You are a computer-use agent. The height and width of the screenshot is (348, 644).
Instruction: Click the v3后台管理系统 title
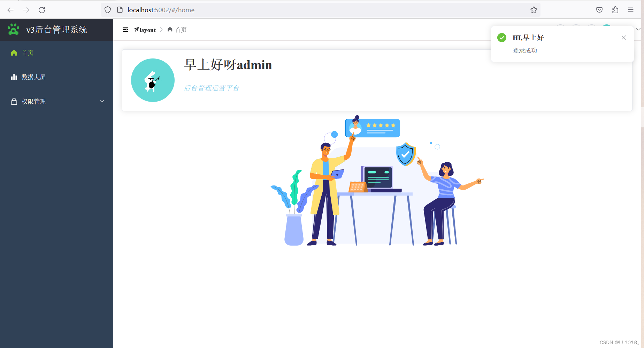click(x=56, y=30)
